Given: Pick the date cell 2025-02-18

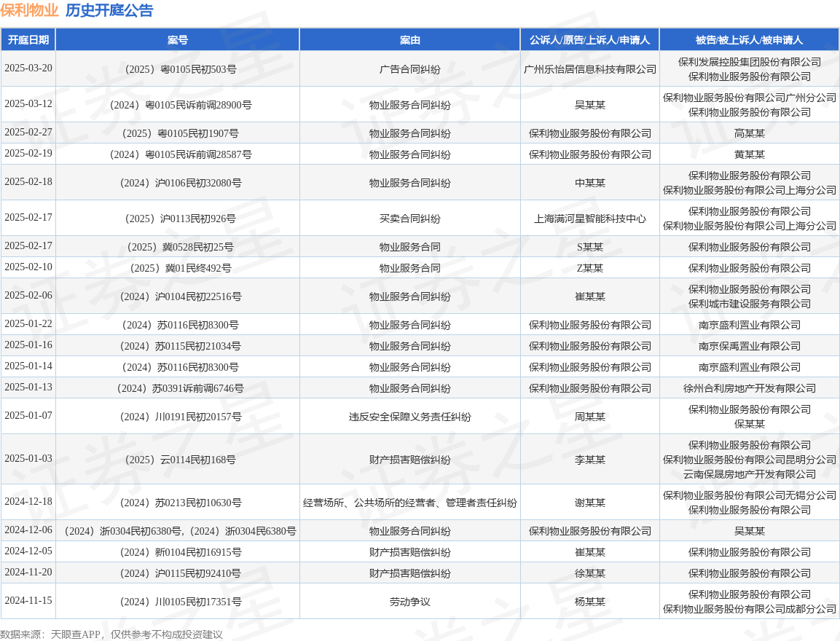Looking at the screenshot, I should pos(28,181).
